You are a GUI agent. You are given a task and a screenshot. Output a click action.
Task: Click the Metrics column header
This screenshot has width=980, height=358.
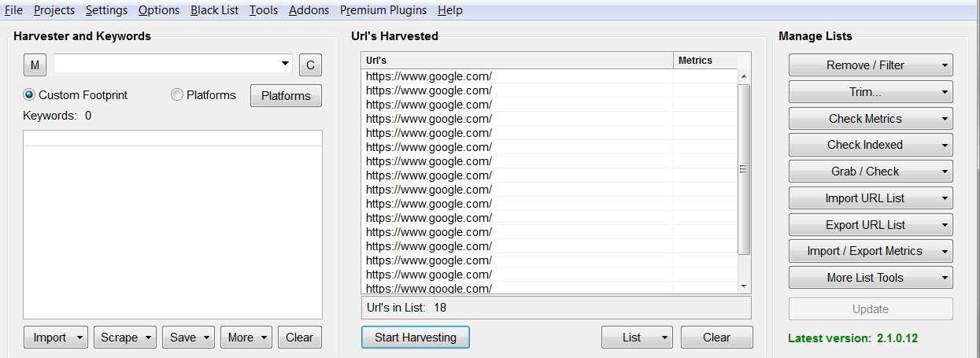tap(705, 61)
